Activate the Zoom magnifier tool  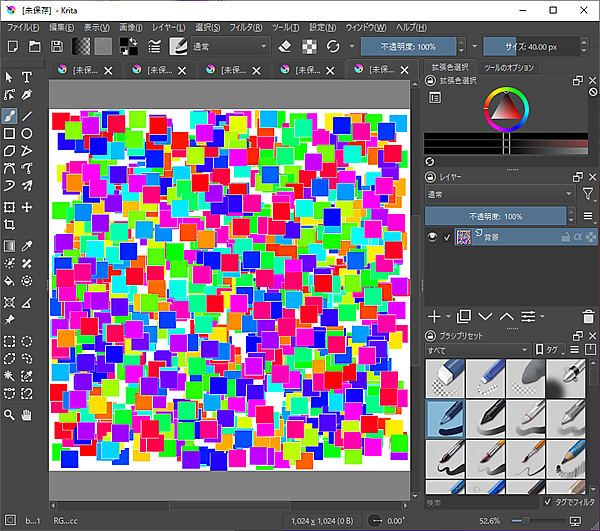tap(9, 414)
